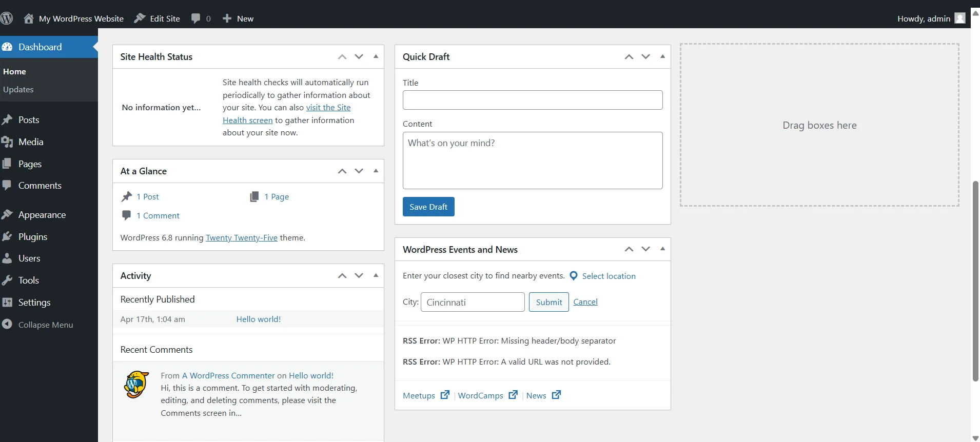
Task: Move At a Glance box up
Action: [x=342, y=171]
